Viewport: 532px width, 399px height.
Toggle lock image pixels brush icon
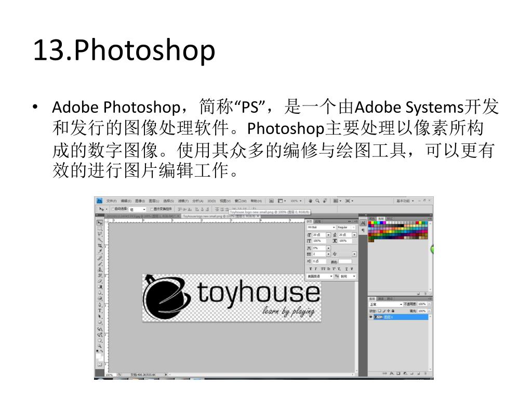pyautogui.click(x=384, y=311)
